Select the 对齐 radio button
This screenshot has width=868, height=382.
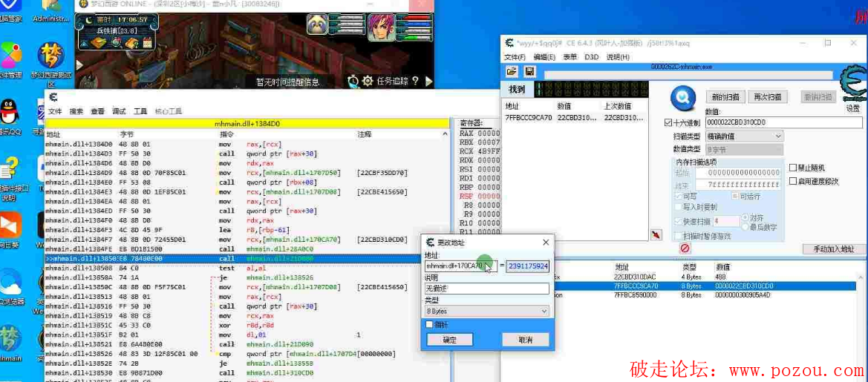coord(745,217)
